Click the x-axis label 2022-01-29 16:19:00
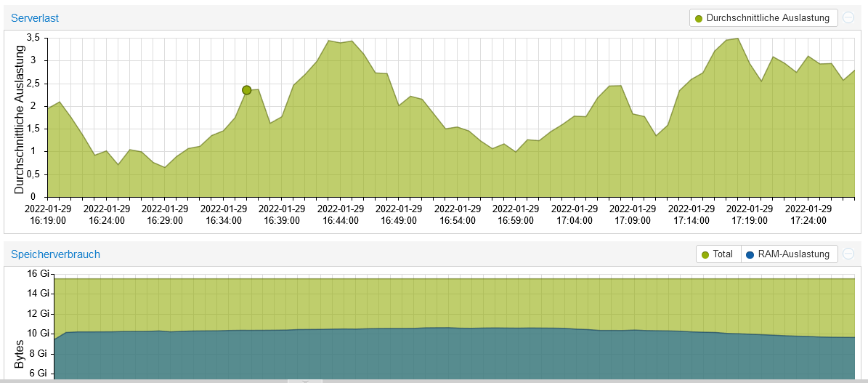 (48, 214)
